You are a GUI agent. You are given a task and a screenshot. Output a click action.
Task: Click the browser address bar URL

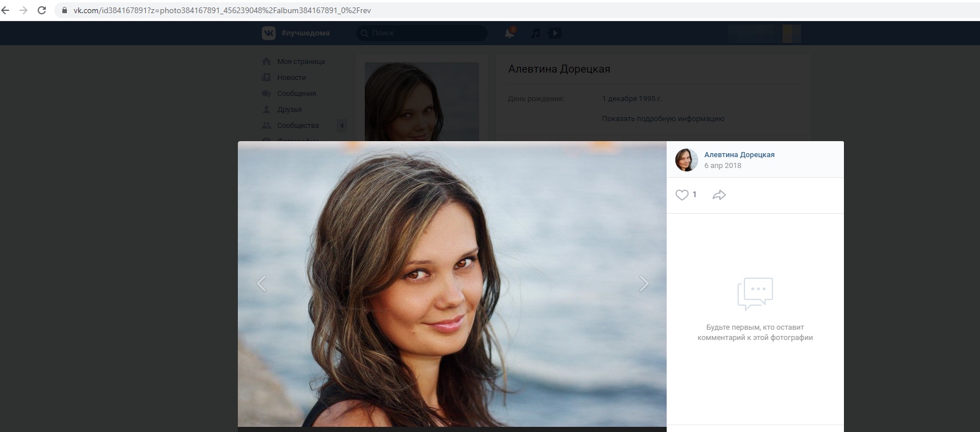click(x=222, y=10)
